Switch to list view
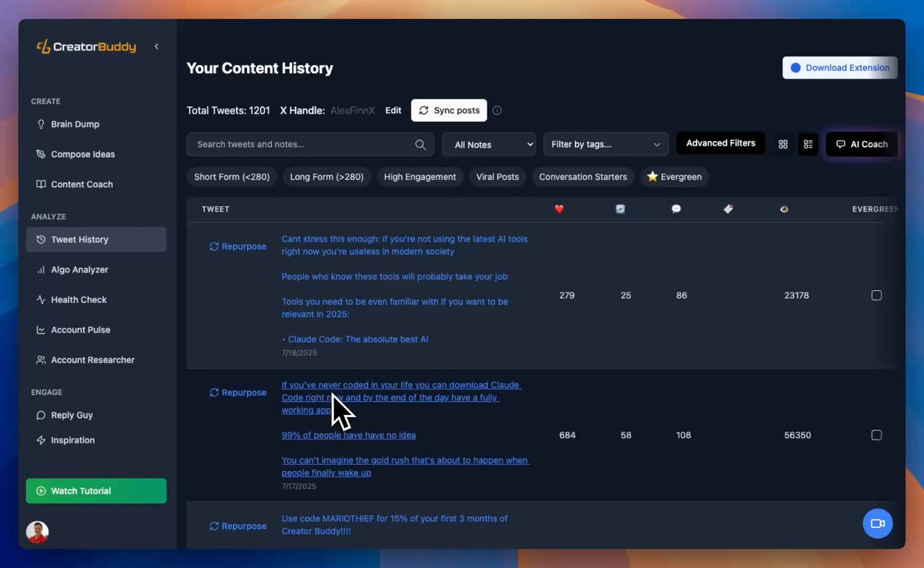Viewport: 924px width, 568px height. pyautogui.click(x=808, y=144)
